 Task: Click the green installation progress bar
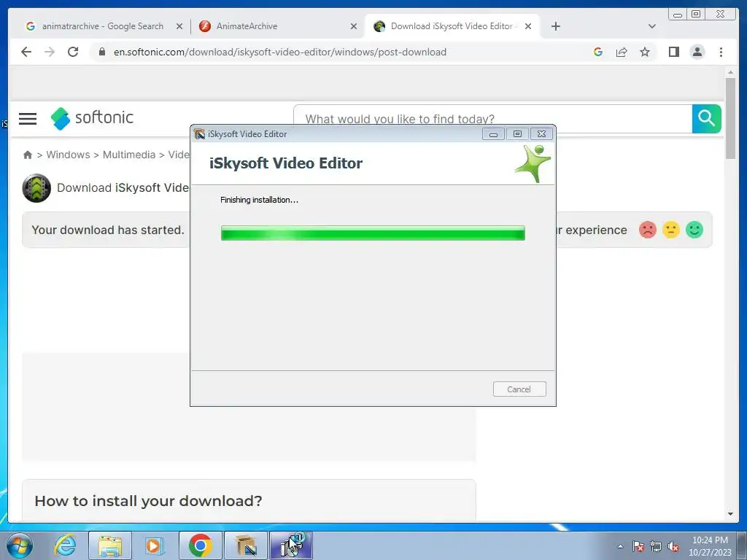coord(373,233)
